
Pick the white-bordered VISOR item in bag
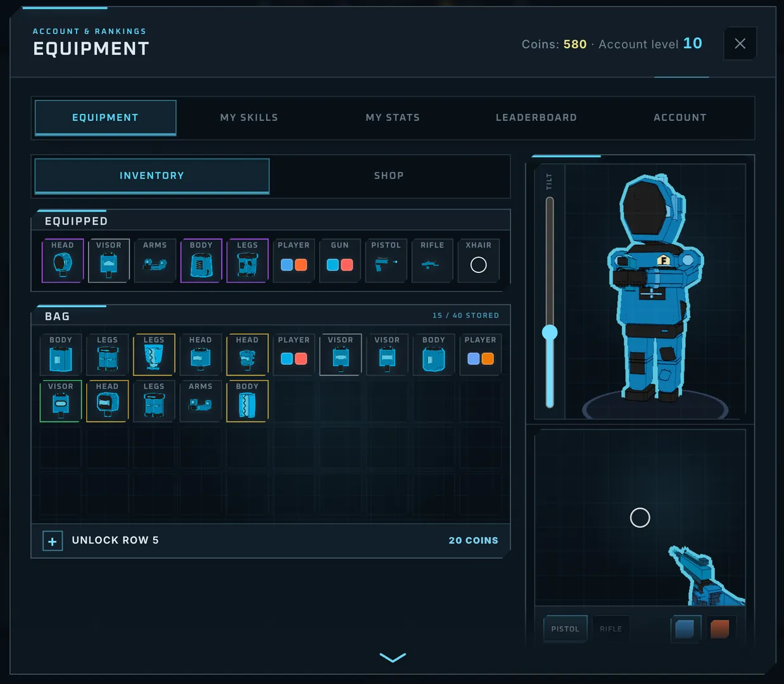click(x=341, y=355)
